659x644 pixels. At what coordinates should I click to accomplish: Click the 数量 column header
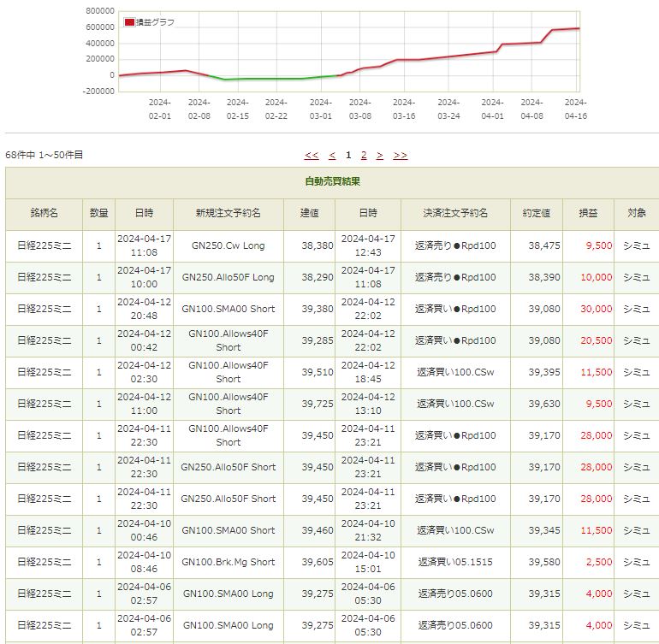[99, 213]
